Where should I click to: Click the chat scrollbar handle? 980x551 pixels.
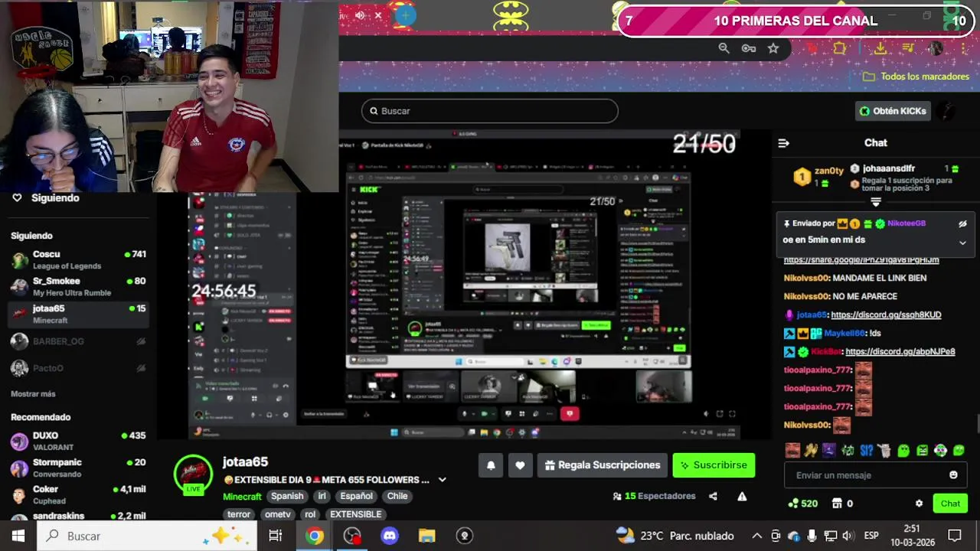click(977, 423)
